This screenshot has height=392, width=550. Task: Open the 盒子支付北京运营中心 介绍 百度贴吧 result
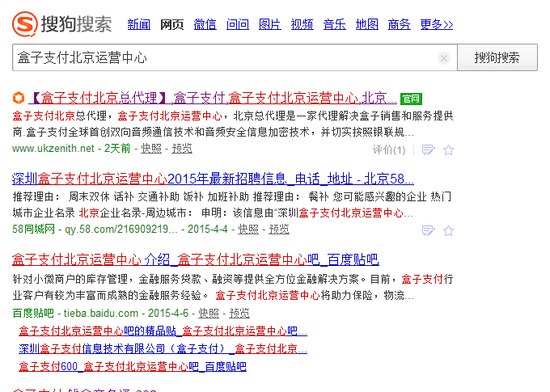(x=196, y=259)
